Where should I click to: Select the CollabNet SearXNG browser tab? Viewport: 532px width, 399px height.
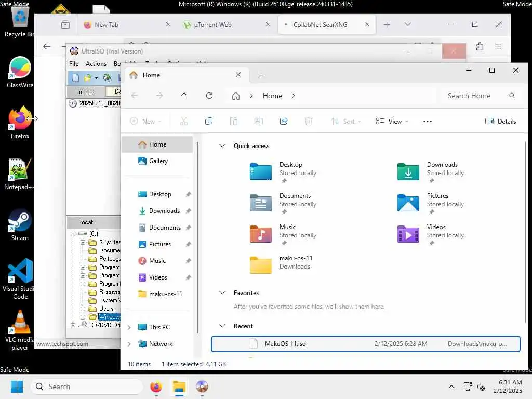point(327,25)
